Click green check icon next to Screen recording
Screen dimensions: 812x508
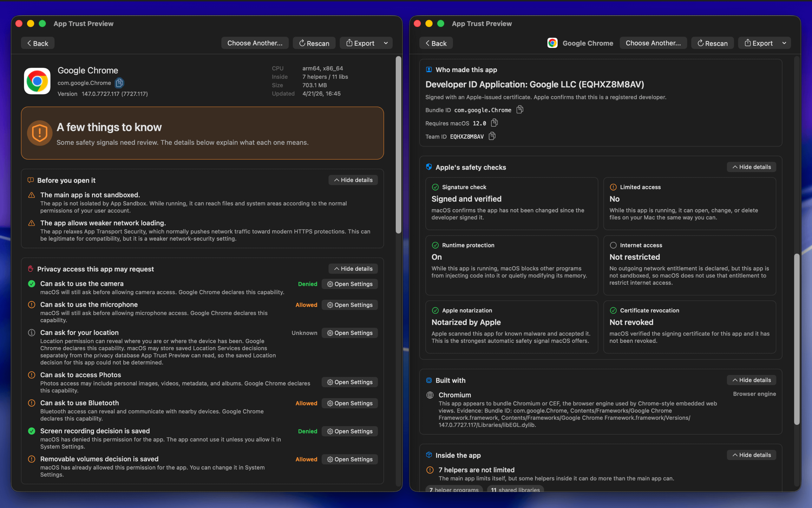[x=31, y=431]
